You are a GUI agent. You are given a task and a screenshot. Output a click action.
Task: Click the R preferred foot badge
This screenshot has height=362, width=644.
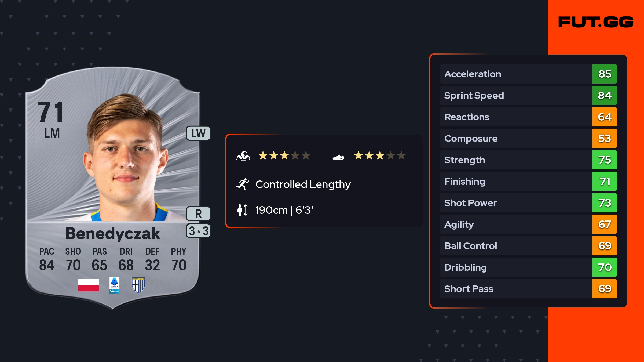tap(198, 214)
